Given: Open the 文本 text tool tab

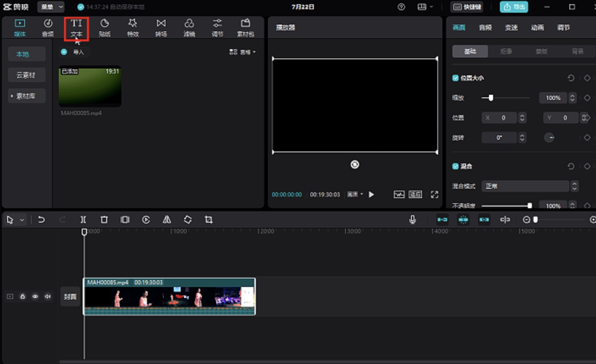Looking at the screenshot, I should click(x=77, y=28).
